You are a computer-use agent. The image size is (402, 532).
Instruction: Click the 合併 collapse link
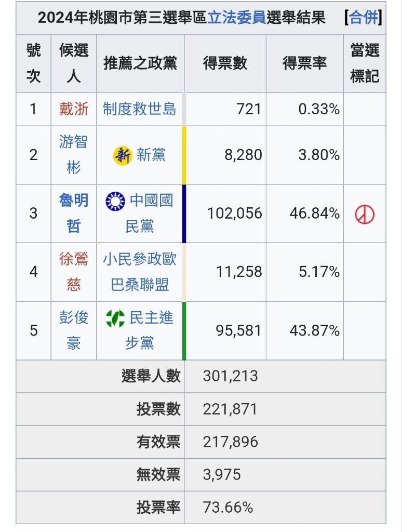364,18
